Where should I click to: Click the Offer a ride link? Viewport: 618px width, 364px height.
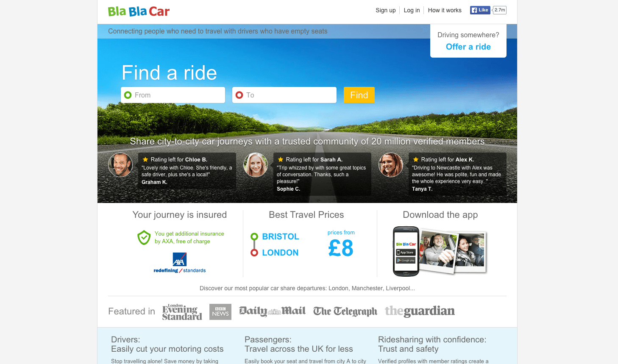(x=468, y=47)
